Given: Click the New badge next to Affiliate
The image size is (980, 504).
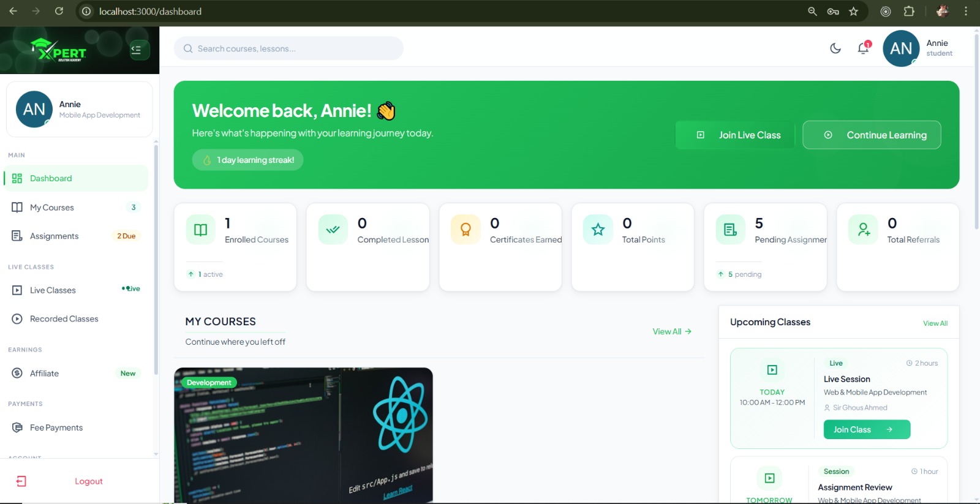Looking at the screenshot, I should click(x=128, y=374).
